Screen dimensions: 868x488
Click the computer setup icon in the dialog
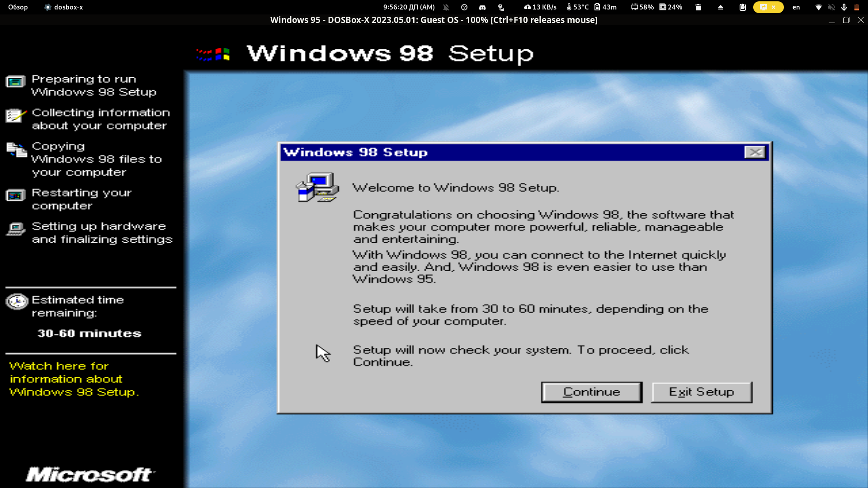tap(317, 187)
